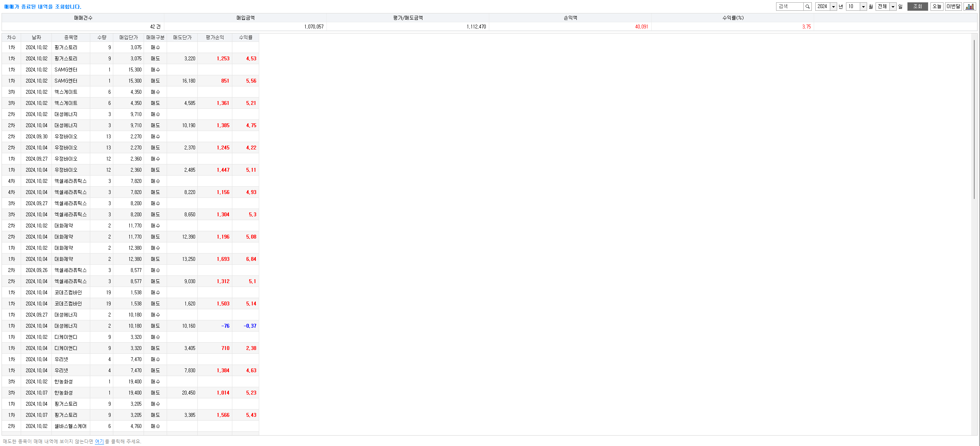
Task: Expand the 전체 day dropdown
Action: (x=893, y=7)
